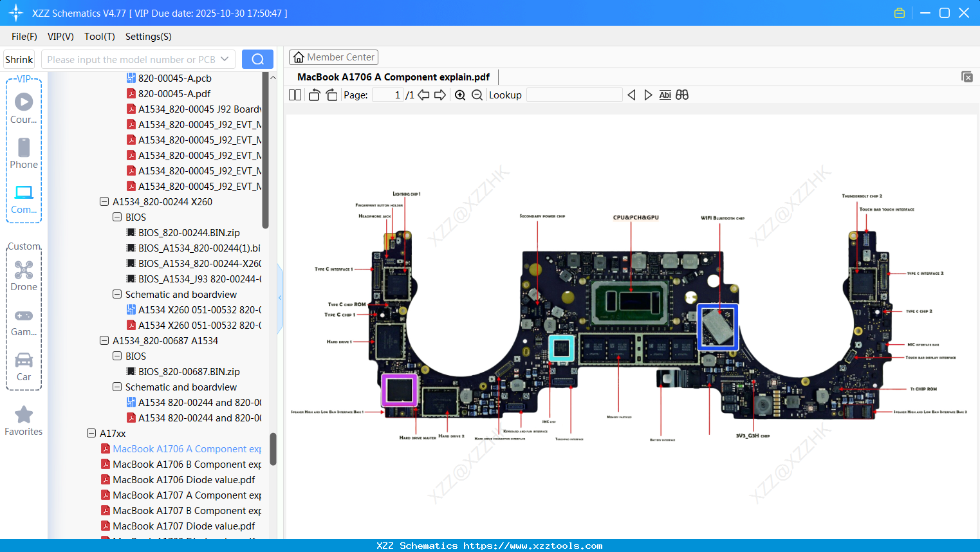Open the Settings(S) menu
This screenshot has width=980, height=552.
(x=148, y=37)
